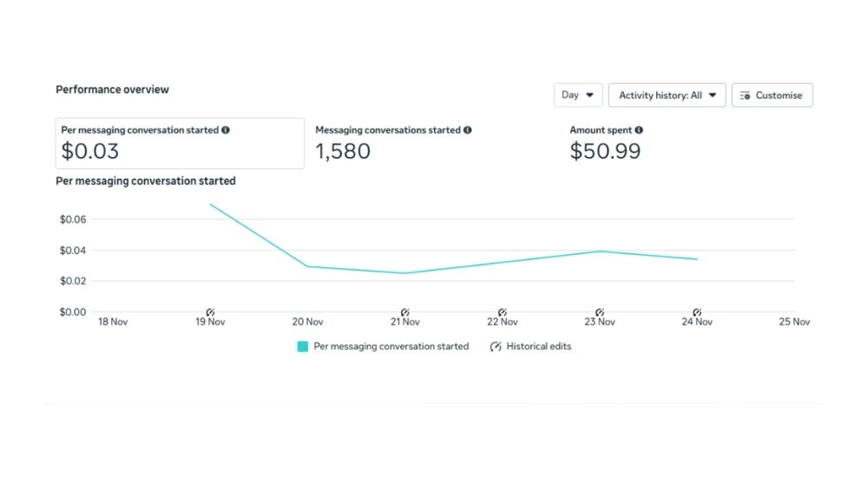Click historical edit marker at 21 Nov

pos(404,311)
